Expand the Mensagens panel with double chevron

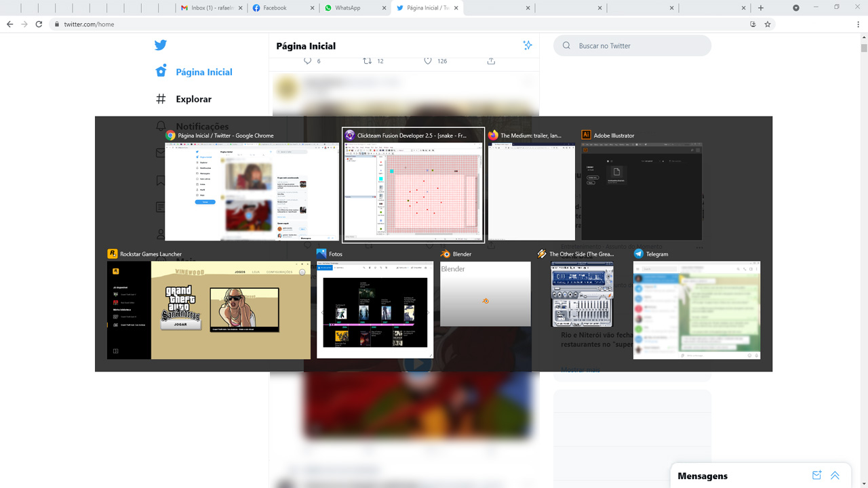[835, 475]
